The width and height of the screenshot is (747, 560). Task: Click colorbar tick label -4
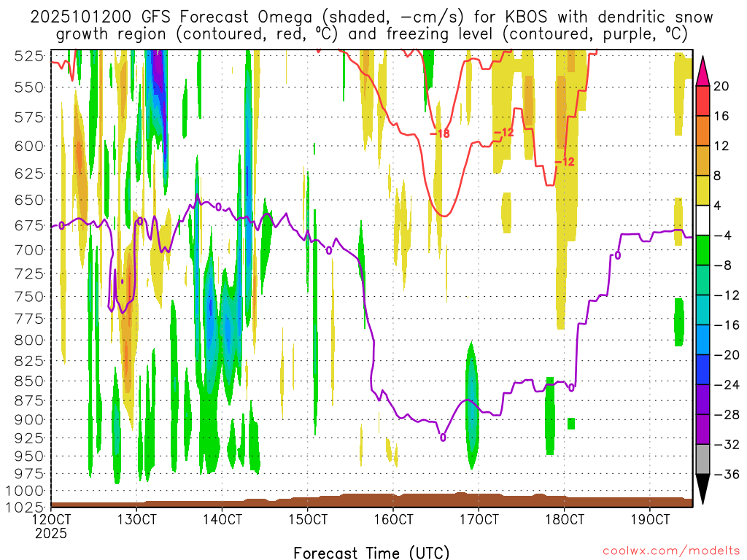[723, 236]
